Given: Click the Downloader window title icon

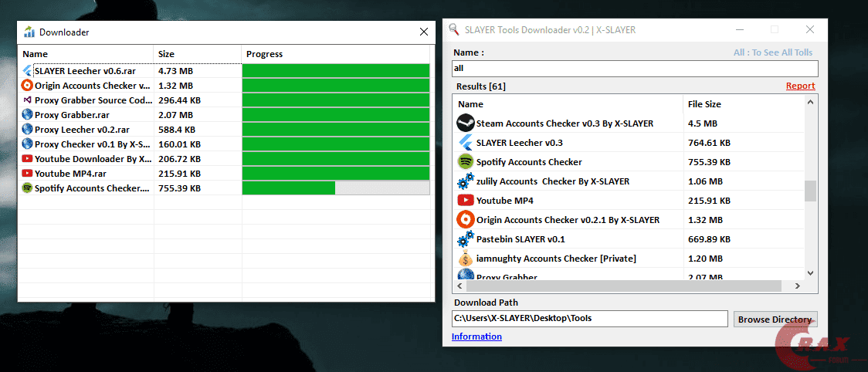Looking at the screenshot, I should click(29, 32).
